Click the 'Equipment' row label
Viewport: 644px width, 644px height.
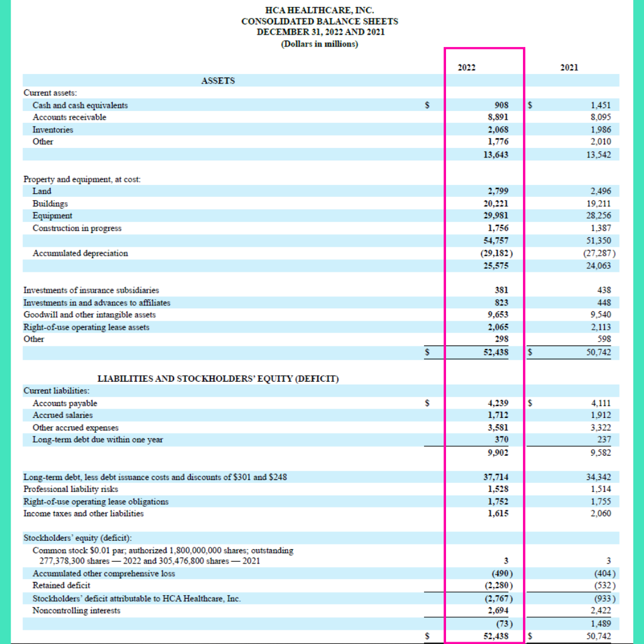[52, 216]
